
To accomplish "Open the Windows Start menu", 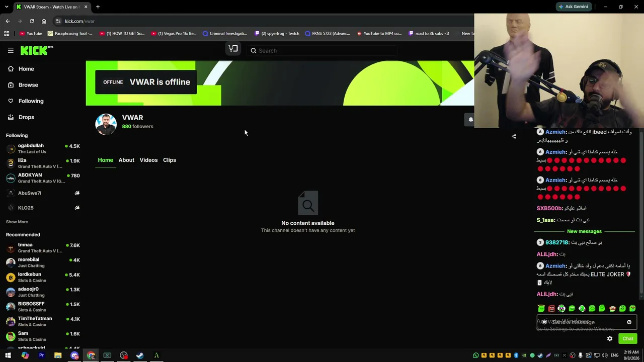I will pyautogui.click(x=8, y=355).
